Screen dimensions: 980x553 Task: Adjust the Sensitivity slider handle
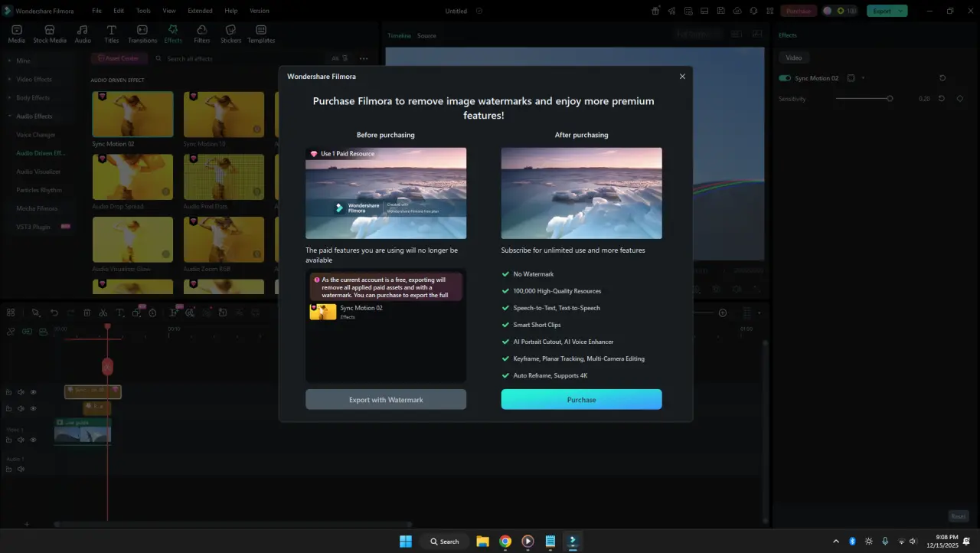pos(890,99)
